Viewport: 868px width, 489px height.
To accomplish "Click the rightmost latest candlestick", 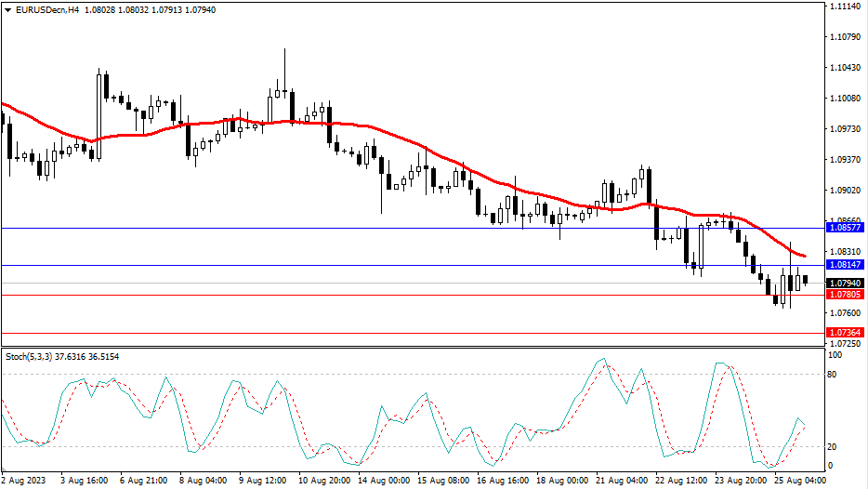I will click(x=805, y=280).
